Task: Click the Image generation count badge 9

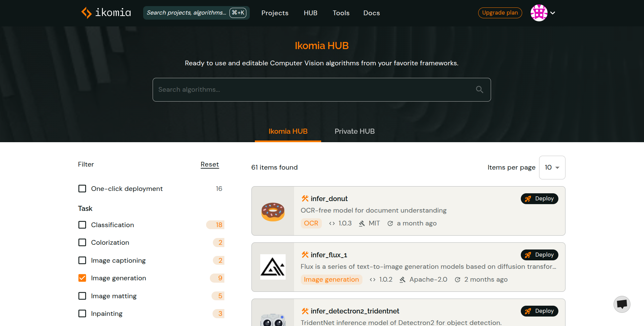Action: pyautogui.click(x=217, y=278)
